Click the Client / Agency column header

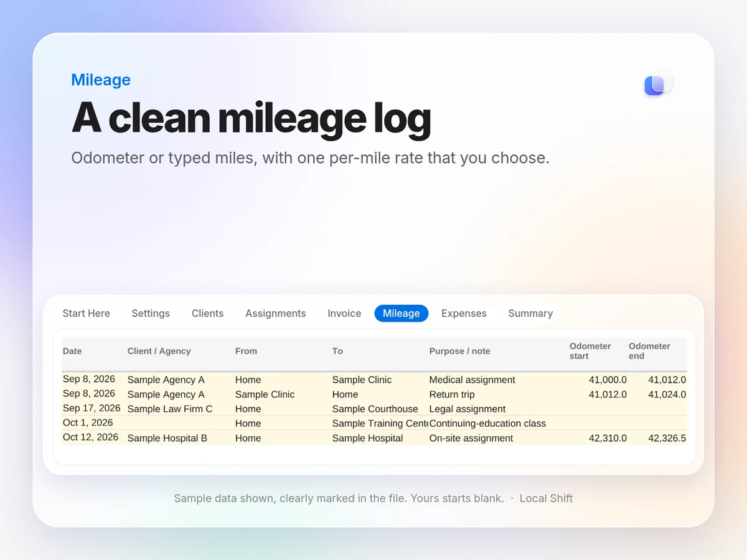159,351
